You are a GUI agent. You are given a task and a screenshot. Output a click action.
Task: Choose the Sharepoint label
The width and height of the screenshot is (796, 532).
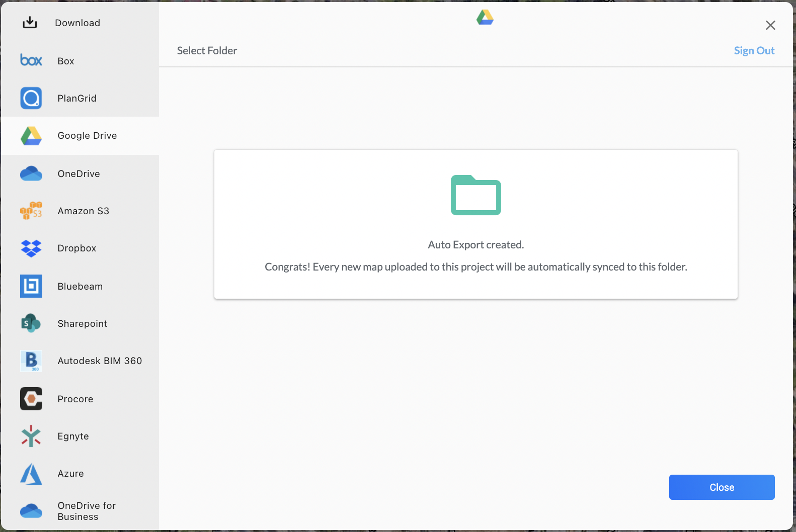[83, 323]
